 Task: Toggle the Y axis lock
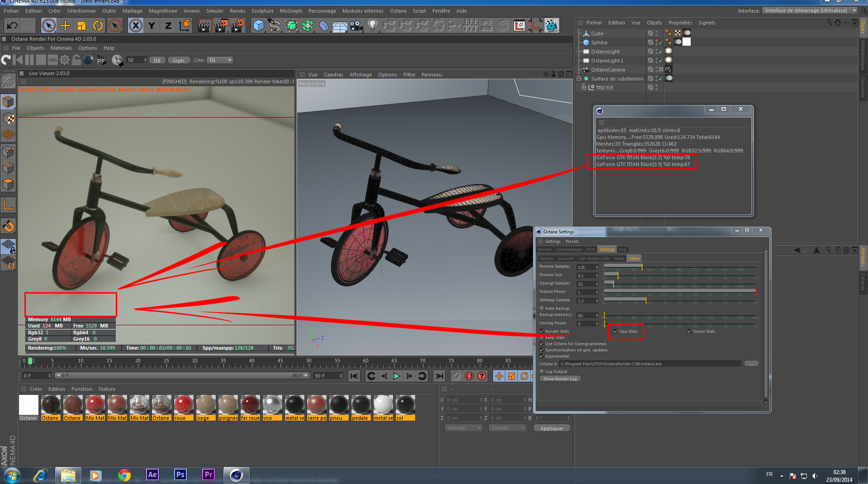(x=152, y=26)
